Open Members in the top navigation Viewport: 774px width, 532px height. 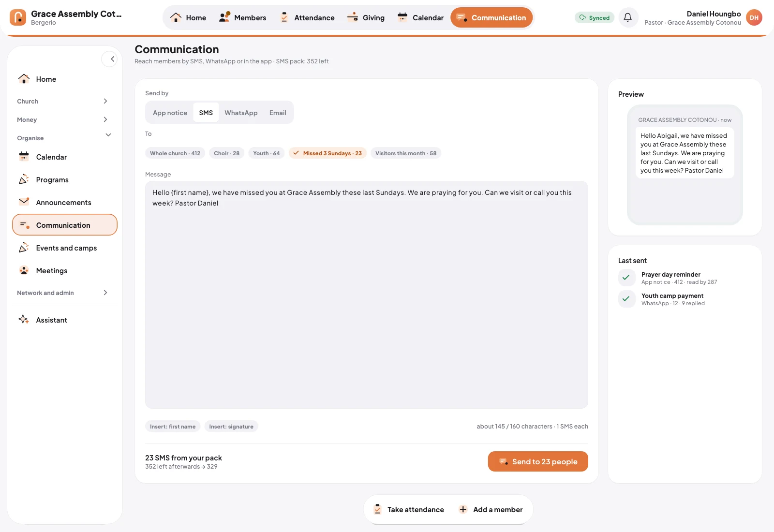click(x=242, y=17)
